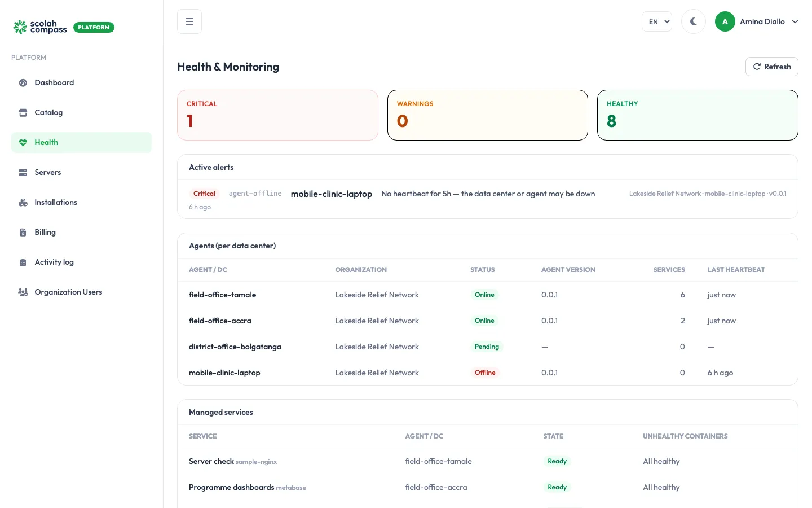Click field-office-tamale in the agents table
812x508 pixels.
tap(222, 295)
